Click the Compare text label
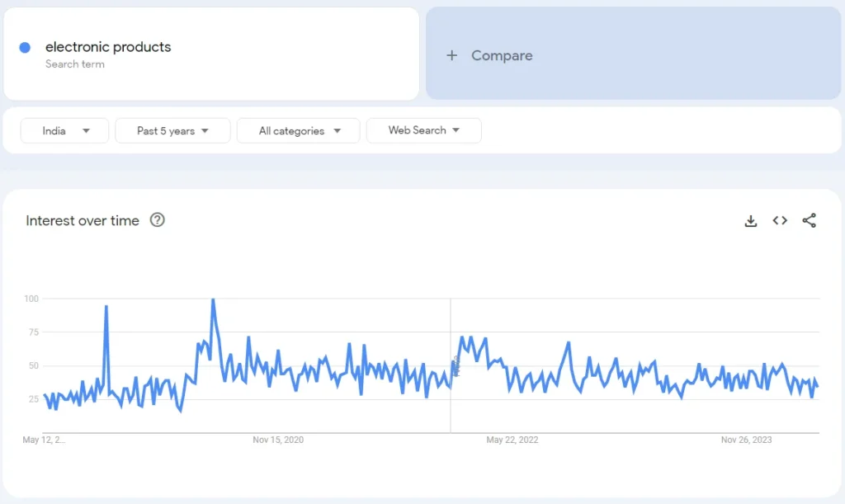This screenshot has height=504, width=845. tap(502, 55)
